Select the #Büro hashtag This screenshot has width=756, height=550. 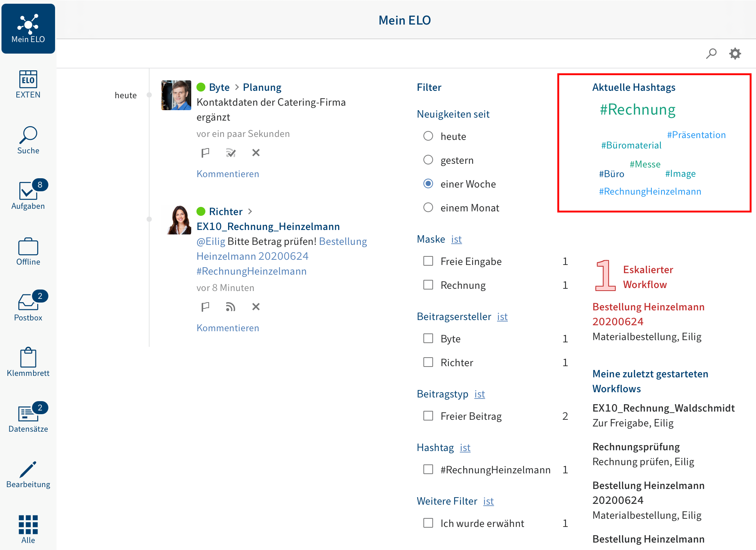(x=611, y=174)
